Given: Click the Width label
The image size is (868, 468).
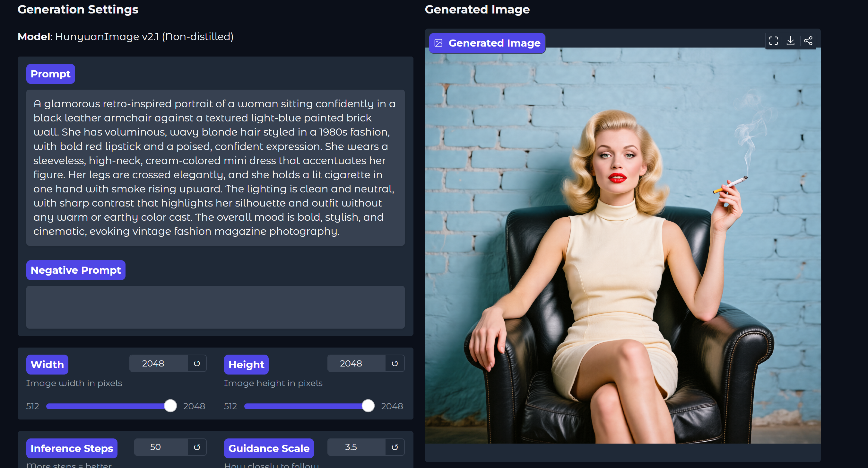Looking at the screenshot, I should click(47, 365).
